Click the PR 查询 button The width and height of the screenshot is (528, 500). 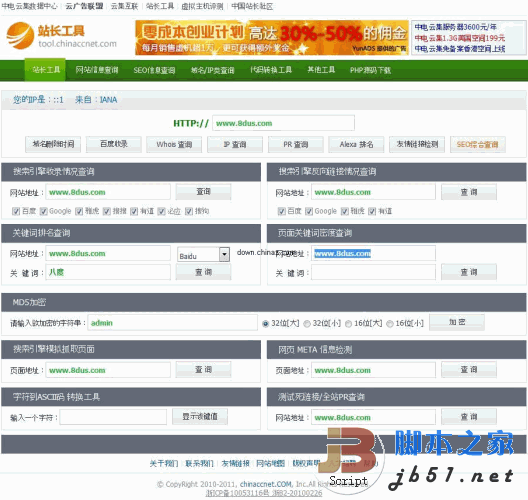pyautogui.click(x=296, y=144)
